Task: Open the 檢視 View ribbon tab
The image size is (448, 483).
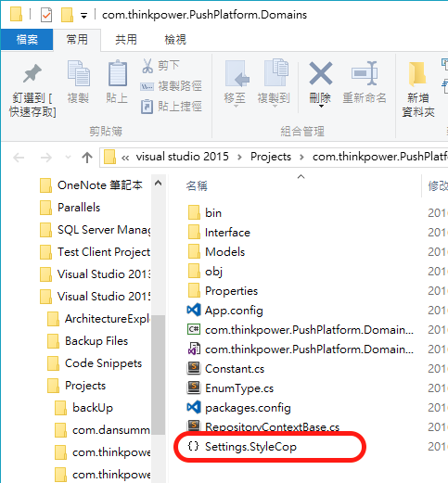Action: (x=175, y=40)
